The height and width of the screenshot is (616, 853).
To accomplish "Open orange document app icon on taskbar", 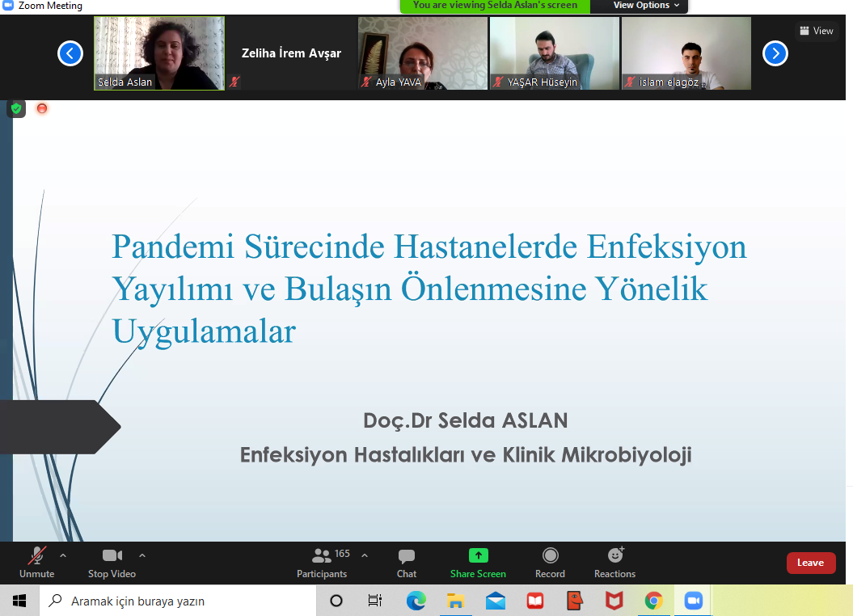I will click(575, 601).
